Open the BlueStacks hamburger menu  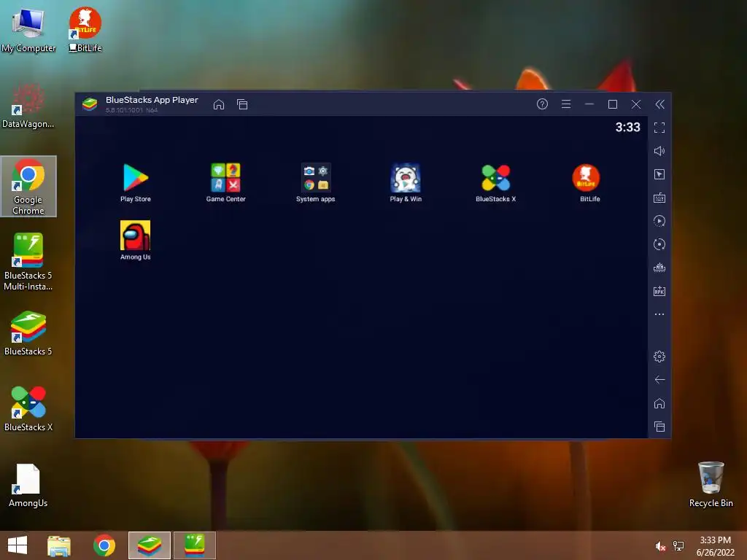(566, 104)
